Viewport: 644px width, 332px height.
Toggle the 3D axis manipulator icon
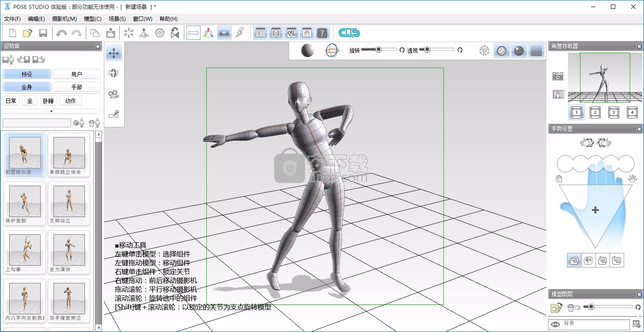point(209,33)
